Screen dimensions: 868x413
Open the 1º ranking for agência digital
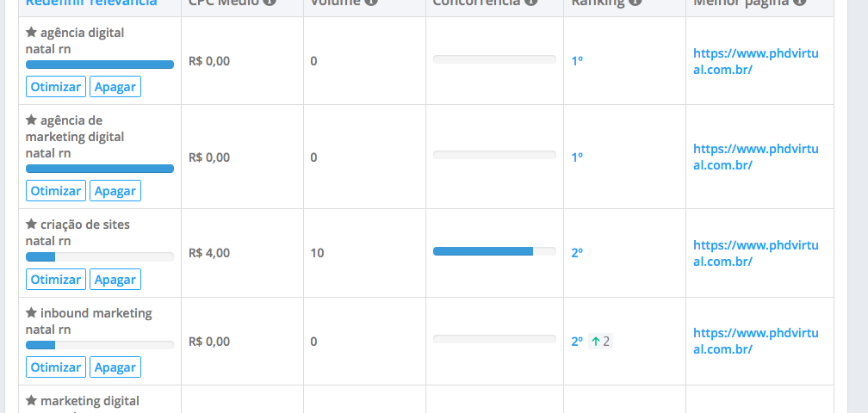coord(577,61)
